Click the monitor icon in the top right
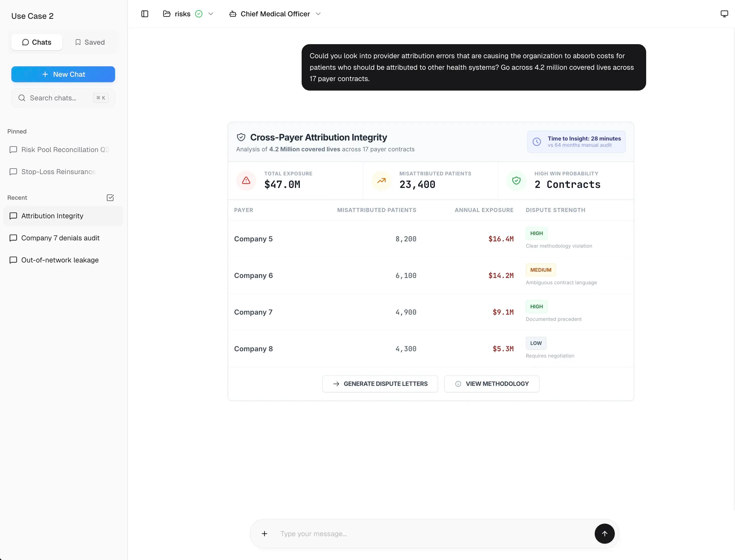The width and height of the screenshot is (735, 560). (x=724, y=13)
